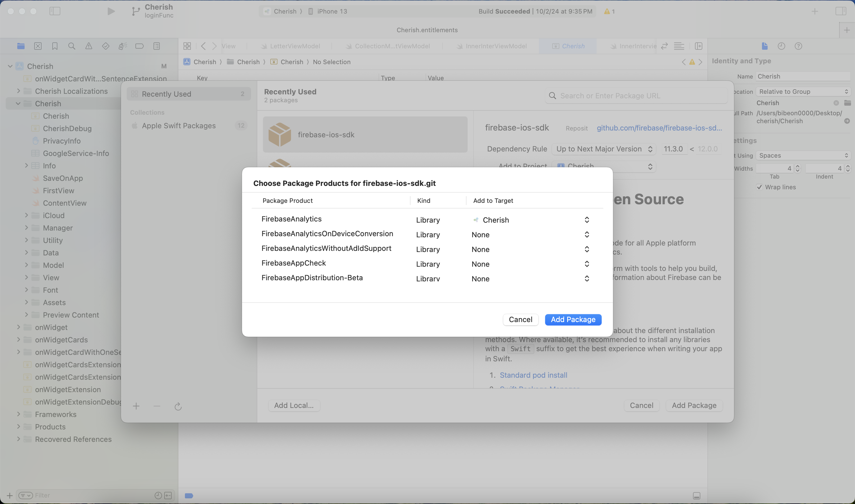Screen dimensions: 855x504
Task: Open the Find navigator magnifier icon
Action: [72, 46]
